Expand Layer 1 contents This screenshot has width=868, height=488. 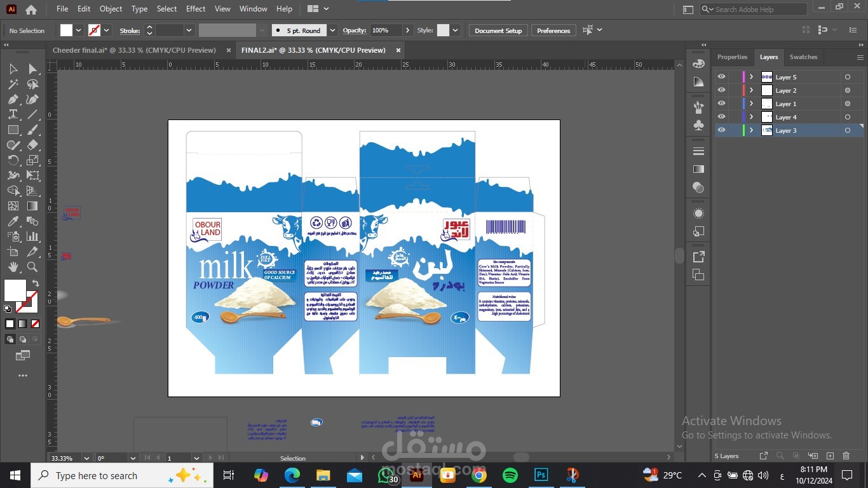751,104
